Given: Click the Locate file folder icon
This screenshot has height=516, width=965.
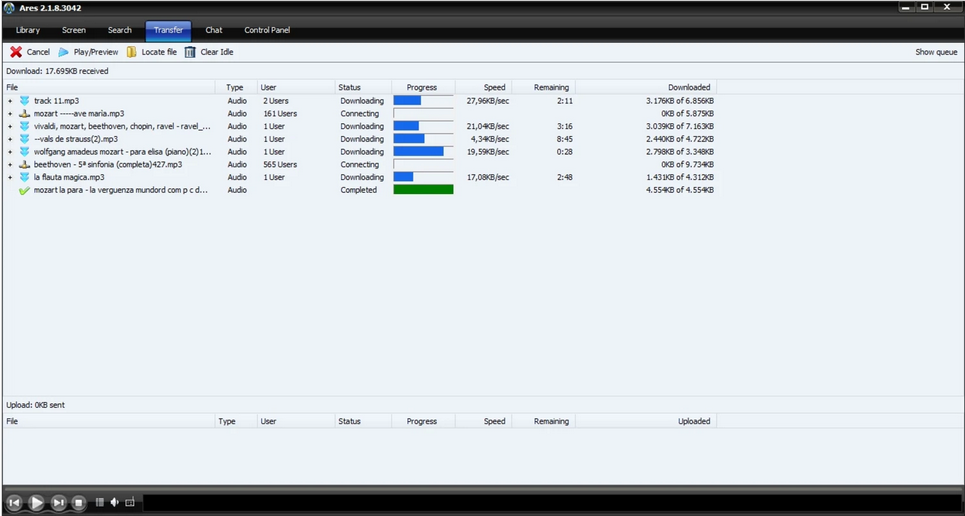Looking at the screenshot, I should 132,52.
